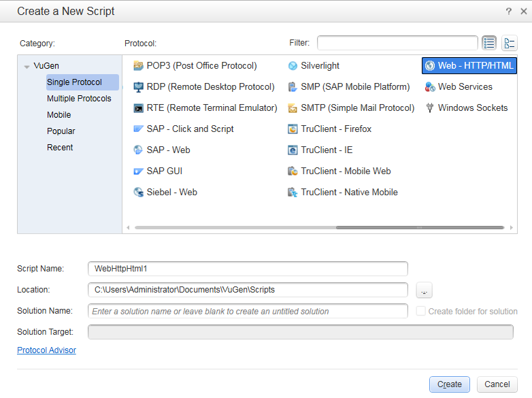The height and width of the screenshot is (398, 532).
Task: Click the horizontal protocol list scrollbar
Action: tap(420, 227)
